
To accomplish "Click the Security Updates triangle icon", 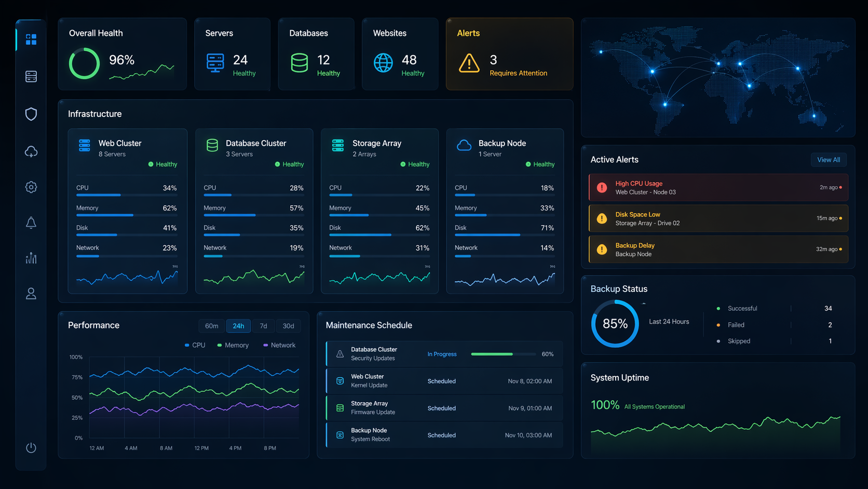I will pyautogui.click(x=340, y=354).
